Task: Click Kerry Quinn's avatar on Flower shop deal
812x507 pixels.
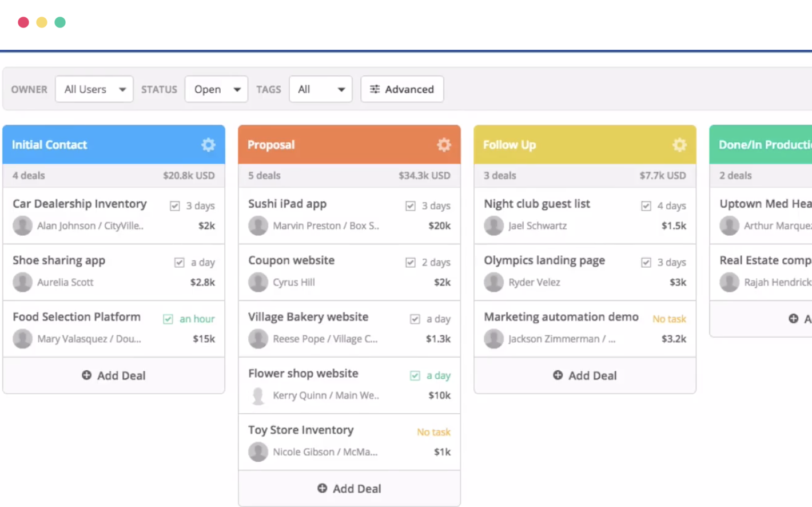Action: (258, 395)
